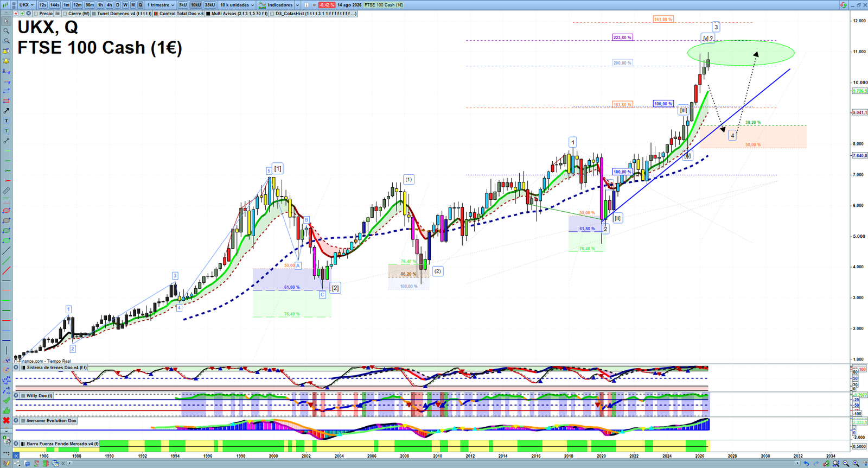Open the 1 trimestre period dropdown
Image resolution: width=868 pixels, height=468 pixels.
(161, 5)
